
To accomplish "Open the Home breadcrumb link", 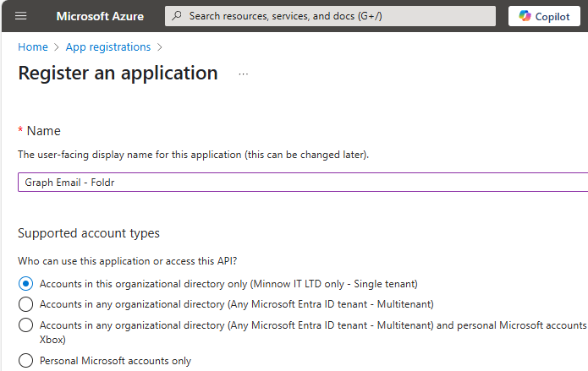I will point(33,47).
